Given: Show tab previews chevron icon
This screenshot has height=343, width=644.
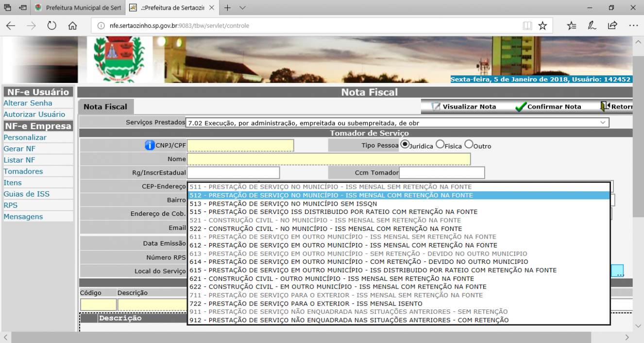Looking at the screenshot, I should point(243,8).
